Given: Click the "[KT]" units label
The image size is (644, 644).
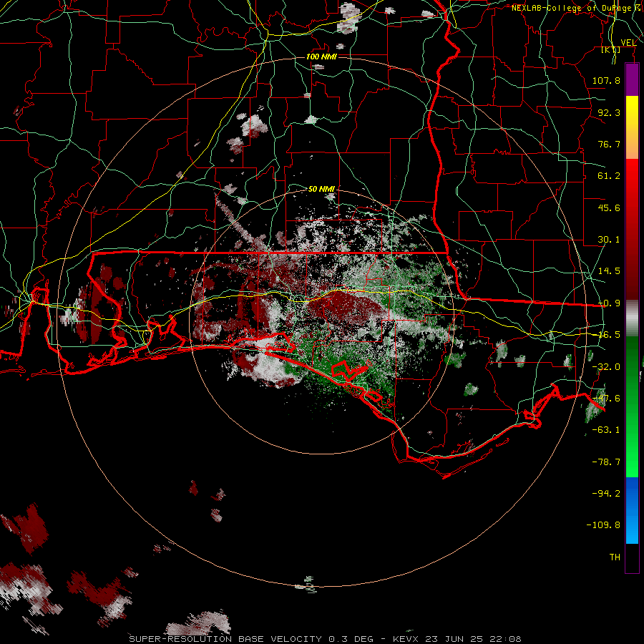Looking at the screenshot, I should 611,49.
